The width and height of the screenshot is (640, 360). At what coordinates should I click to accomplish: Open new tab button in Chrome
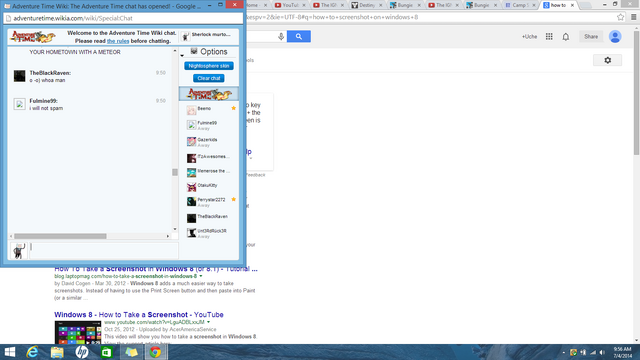[x=585, y=5]
